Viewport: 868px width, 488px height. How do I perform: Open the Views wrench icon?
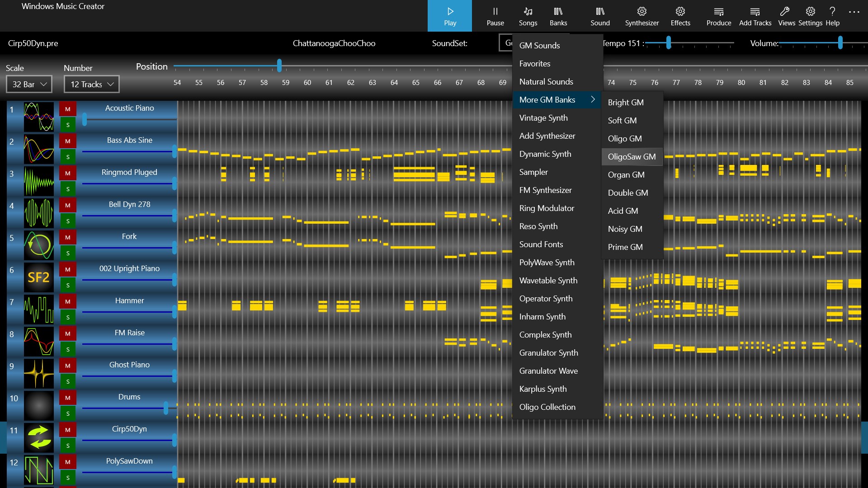(786, 12)
